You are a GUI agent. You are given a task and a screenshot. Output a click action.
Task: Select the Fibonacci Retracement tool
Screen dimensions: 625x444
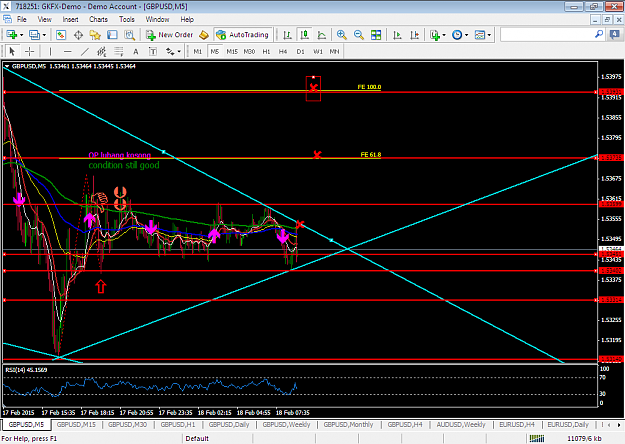[119, 51]
